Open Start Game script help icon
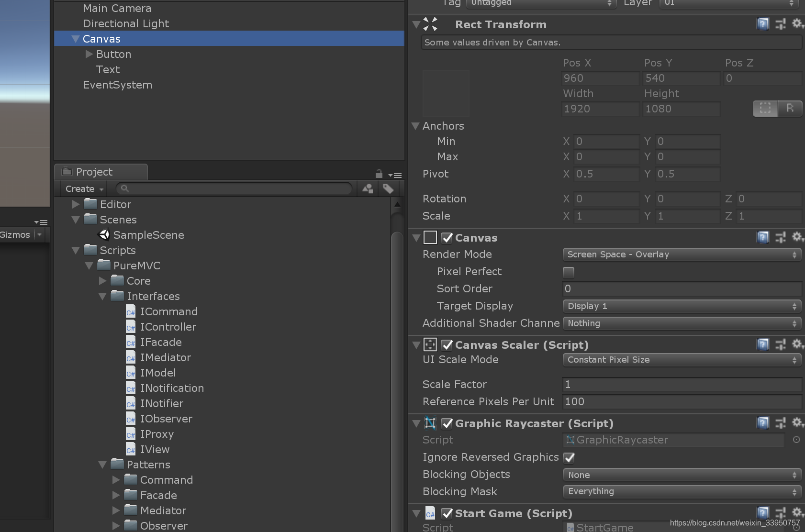This screenshot has height=532, width=805. click(x=763, y=513)
